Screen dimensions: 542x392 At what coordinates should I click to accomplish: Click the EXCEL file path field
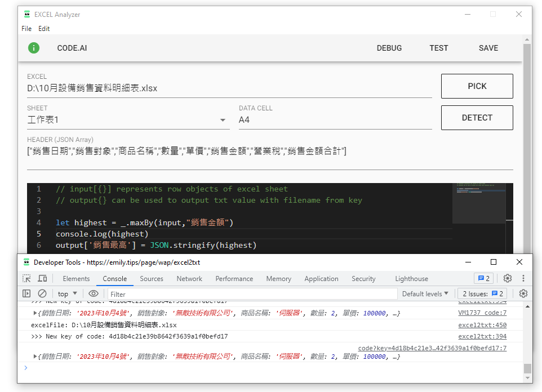pos(229,88)
